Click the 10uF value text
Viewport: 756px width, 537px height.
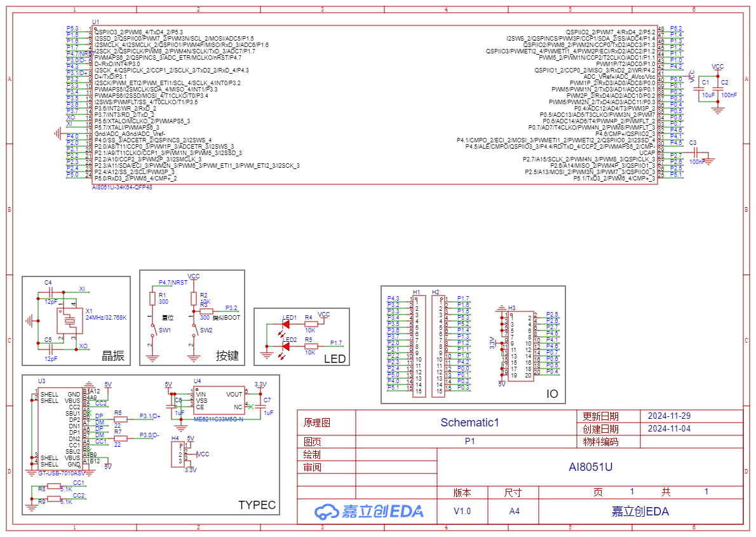pos(708,95)
